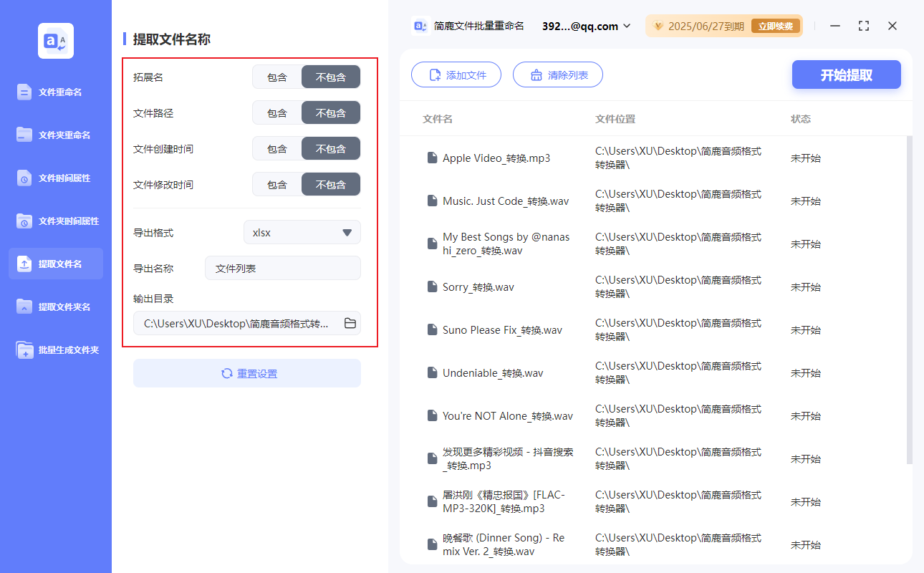Open the 文件夹时间属性 tool
Image resolution: width=924 pixels, height=573 pixels.
pos(55,221)
